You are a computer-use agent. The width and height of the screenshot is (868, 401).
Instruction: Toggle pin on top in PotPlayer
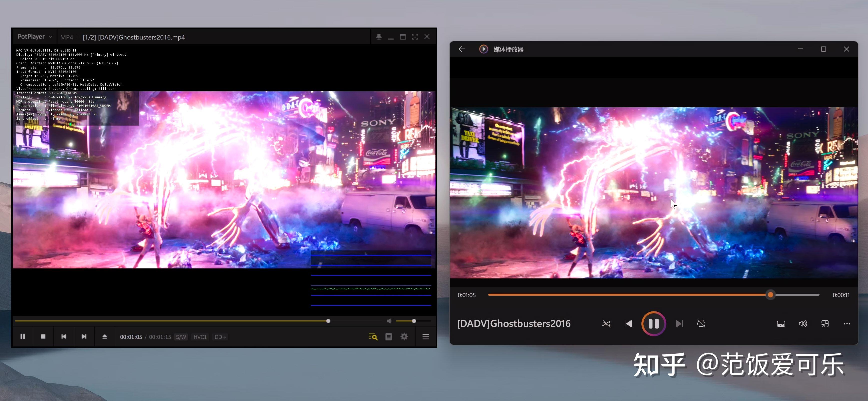(379, 37)
